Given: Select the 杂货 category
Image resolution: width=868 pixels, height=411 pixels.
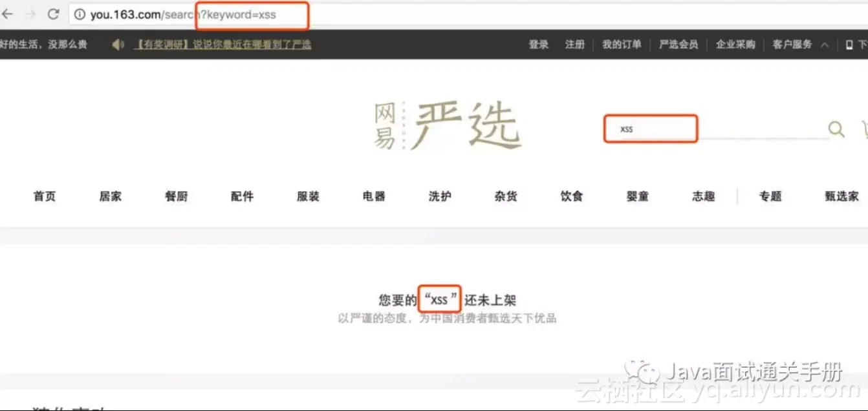Looking at the screenshot, I should click(x=506, y=196).
